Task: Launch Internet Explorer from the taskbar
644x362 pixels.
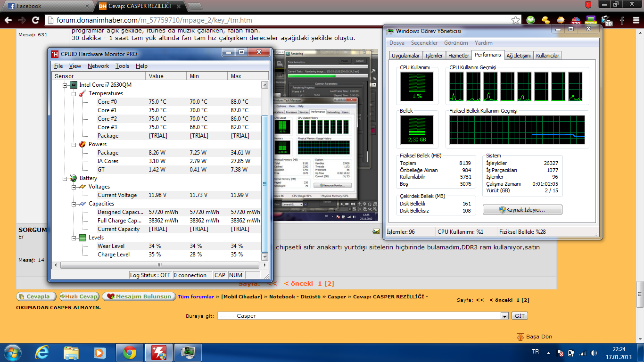Action: pyautogui.click(x=42, y=352)
